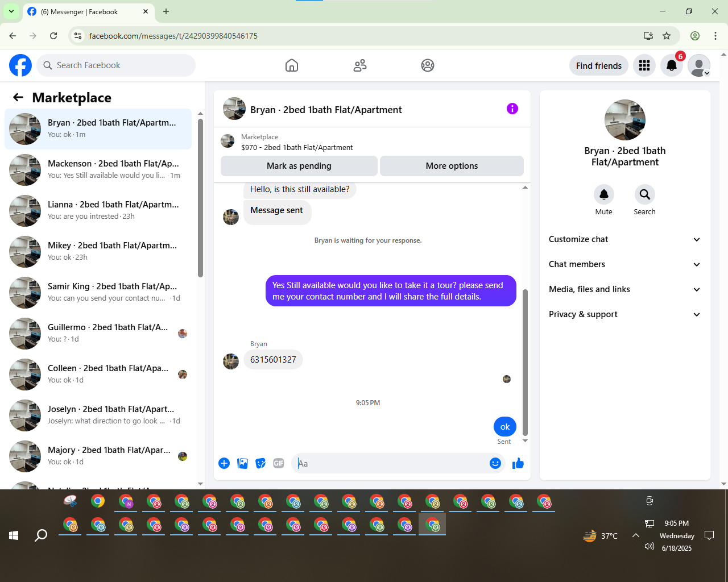Open the Windows notification center
728x582 pixels.
pyautogui.click(x=709, y=535)
